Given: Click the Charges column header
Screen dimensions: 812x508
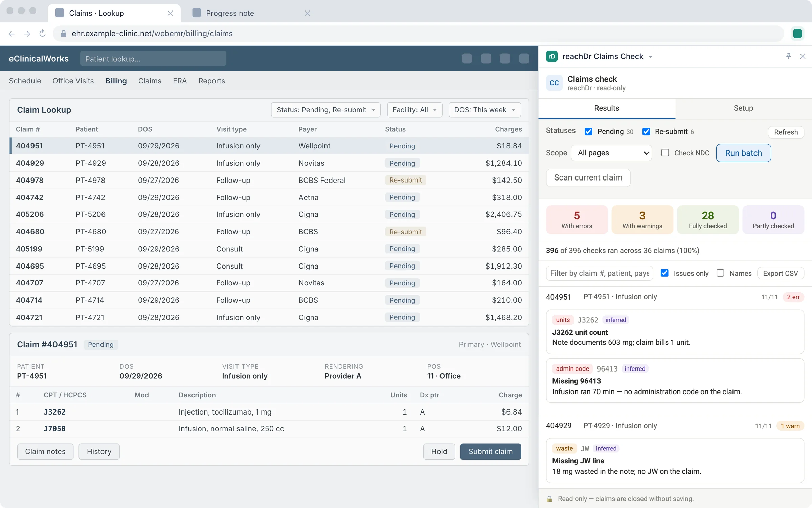Looking at the screenshot, I should click(x=508, y=129).
